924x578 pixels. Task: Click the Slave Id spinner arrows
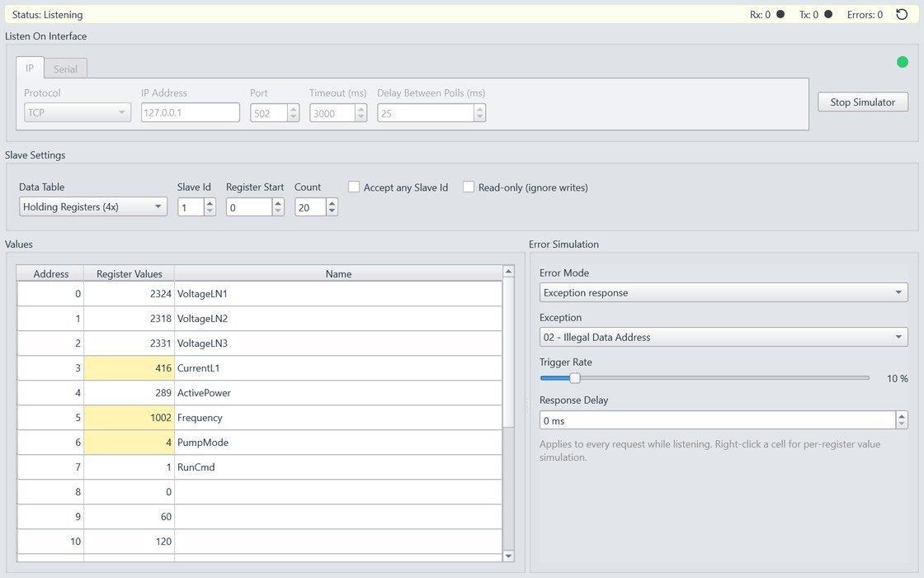tap(210, 207)
